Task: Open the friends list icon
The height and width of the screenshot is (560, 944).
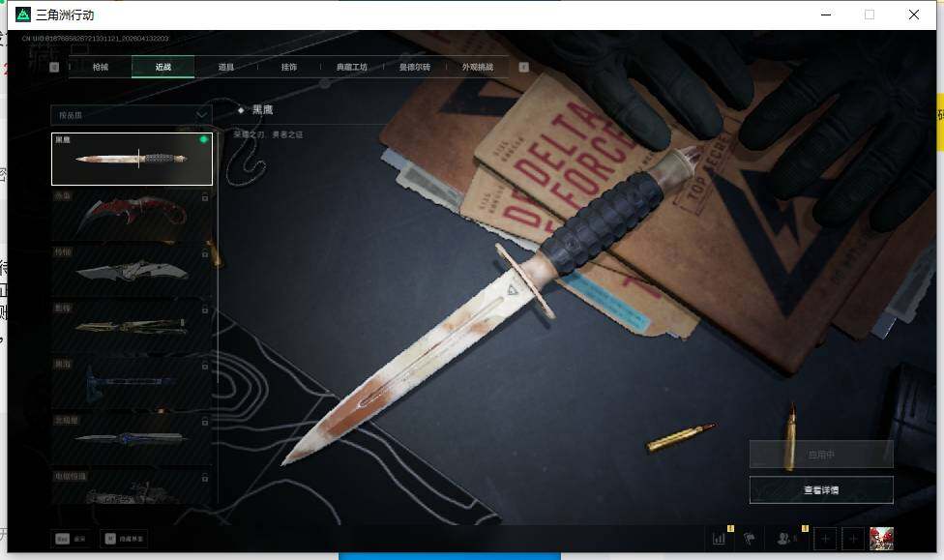Action: (x=783, y=539)
